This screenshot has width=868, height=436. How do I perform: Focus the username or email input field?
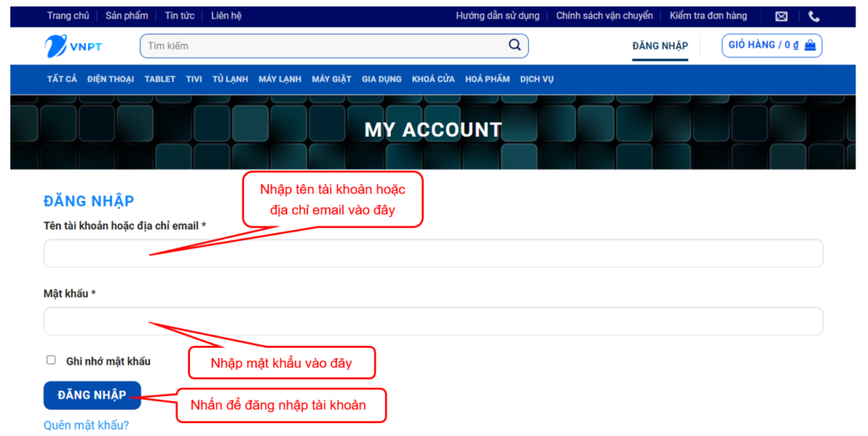432,254
